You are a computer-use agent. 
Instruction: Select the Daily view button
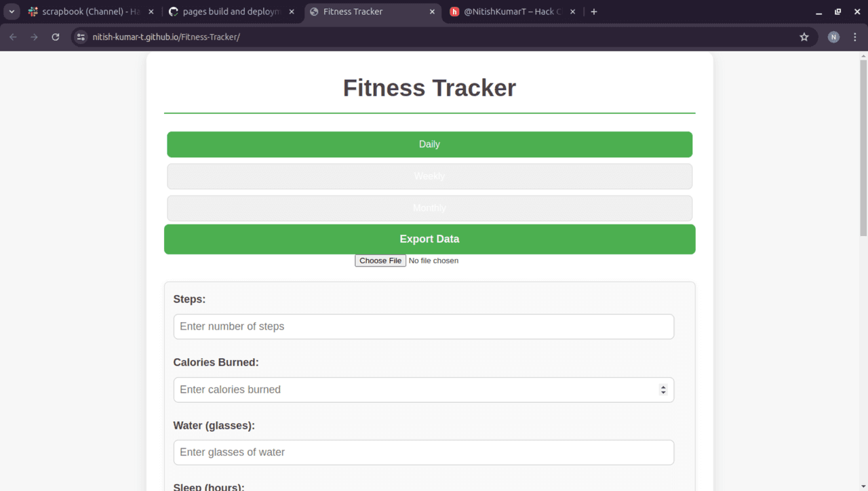pyautogui.click(x=429, y=144)
